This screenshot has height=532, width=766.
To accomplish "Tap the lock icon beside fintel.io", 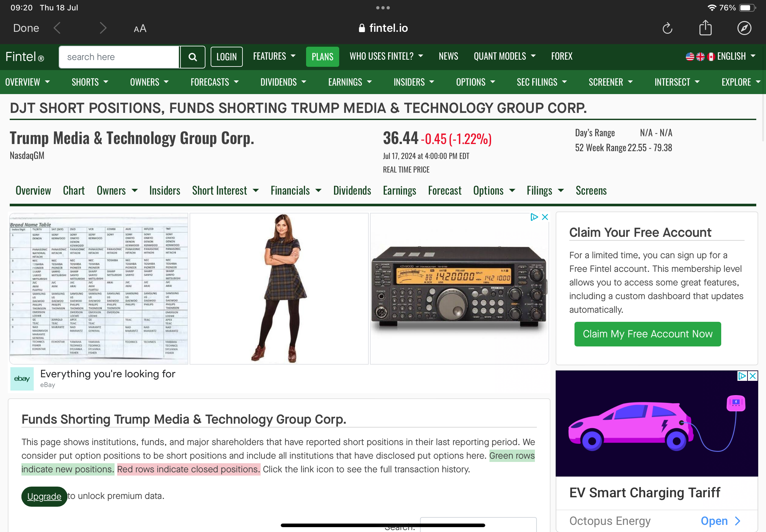I will pos(362,28).
